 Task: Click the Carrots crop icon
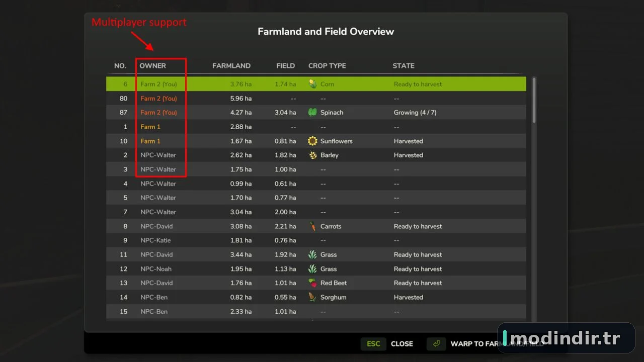point(312,226)
